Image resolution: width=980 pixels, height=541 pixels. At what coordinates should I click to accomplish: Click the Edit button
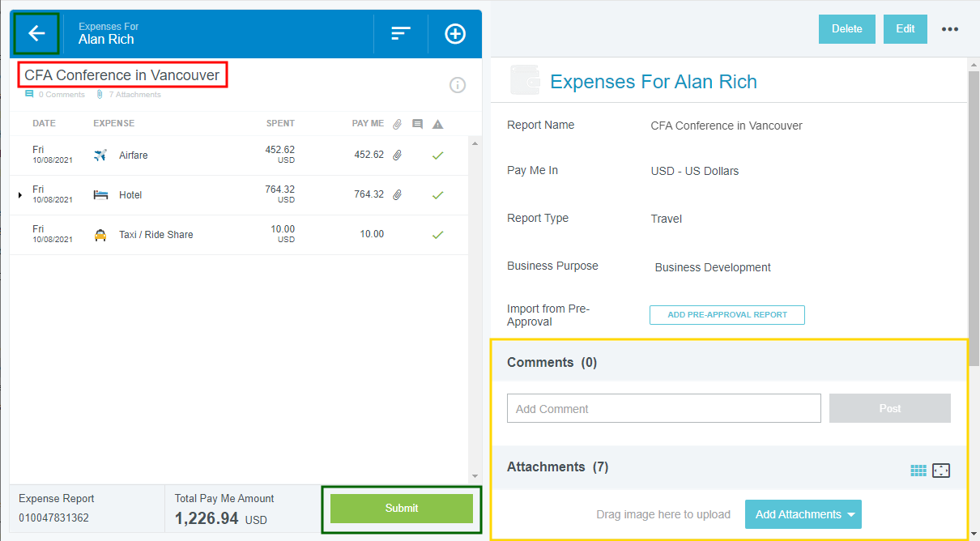pyautogui.click(x=905, y=29)
